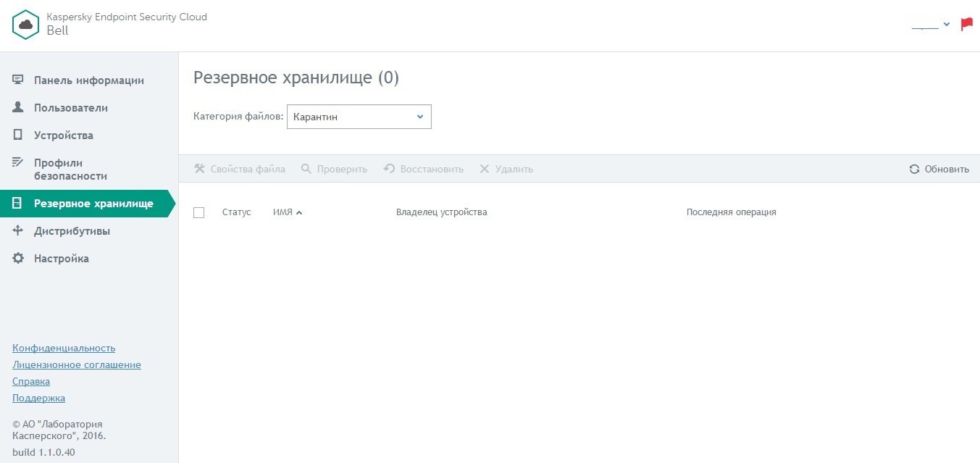Click the refresh arrows icon for Обновить
980x463 pixels.
pos(915,169)
